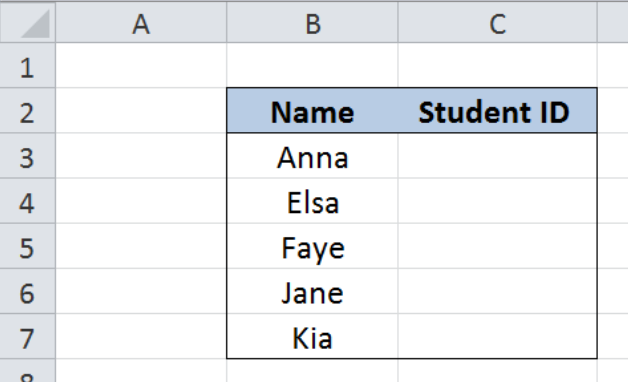This screenshot has height=382, width=628.
Task: Select empty cell A4
Action: click(141, 201)
